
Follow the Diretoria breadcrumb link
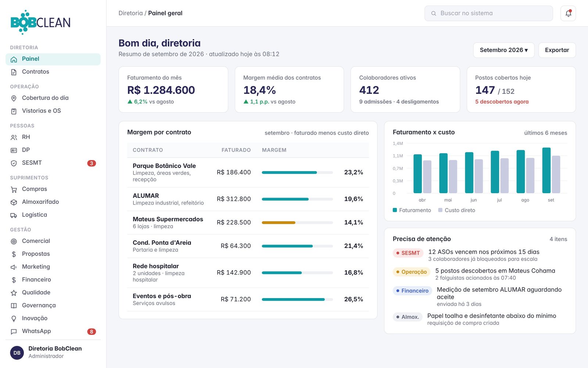[x=130, y=13]
